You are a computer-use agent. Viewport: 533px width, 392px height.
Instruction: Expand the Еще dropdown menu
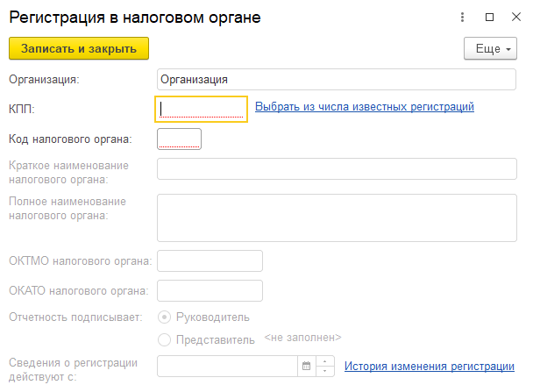[x=490, y=48]
